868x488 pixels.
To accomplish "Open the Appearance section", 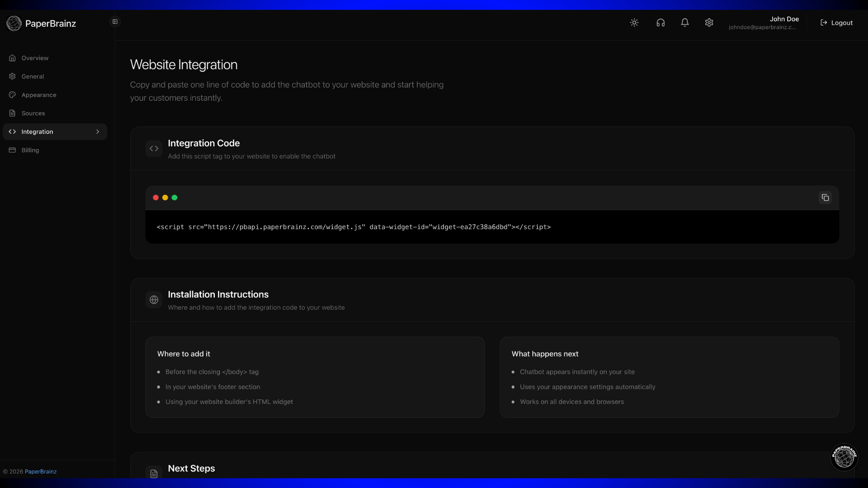I will (x=38, y=95).
